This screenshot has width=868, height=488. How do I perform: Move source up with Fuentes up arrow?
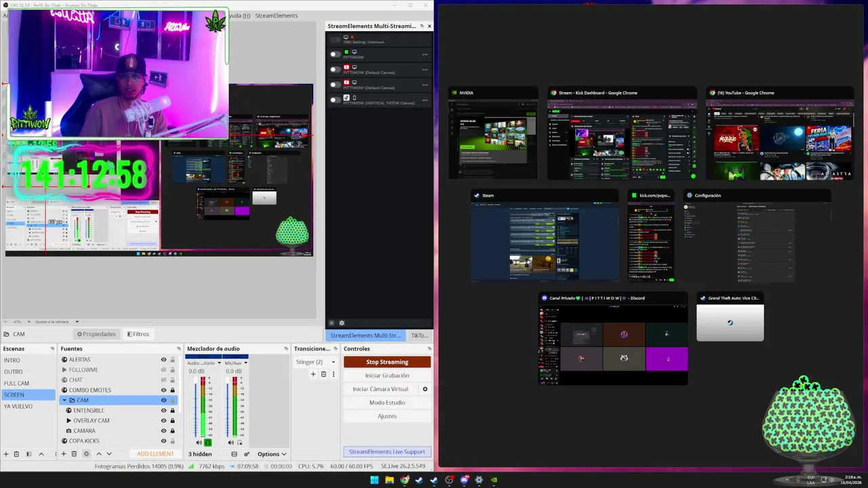pos(98,453)
